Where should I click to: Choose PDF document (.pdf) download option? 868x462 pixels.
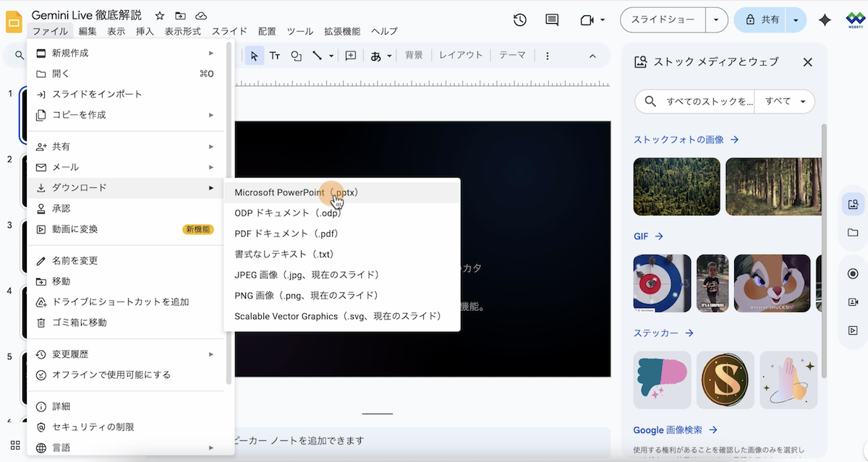tap(286, 234)
